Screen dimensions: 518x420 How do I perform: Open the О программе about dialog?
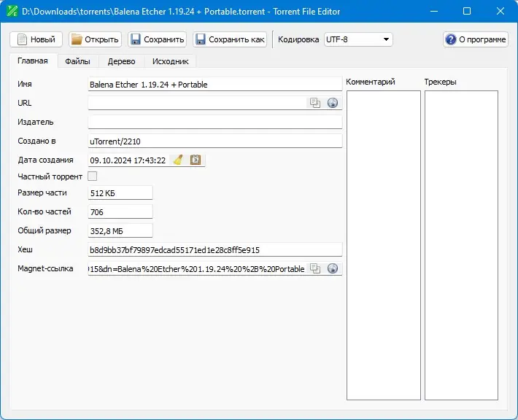(x=476, y=39)
